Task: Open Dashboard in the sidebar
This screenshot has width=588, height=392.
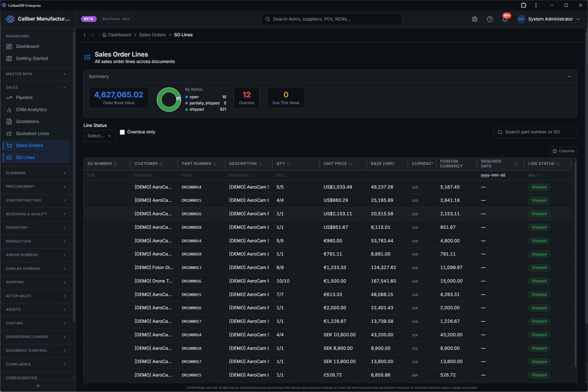Action: pos(37,46)
